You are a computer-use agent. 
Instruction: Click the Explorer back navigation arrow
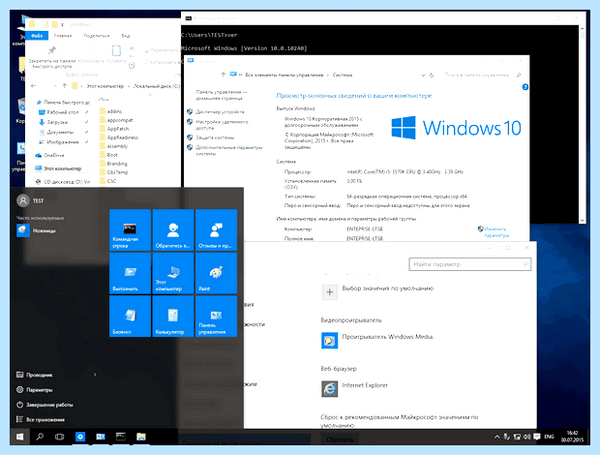point(33,86)
